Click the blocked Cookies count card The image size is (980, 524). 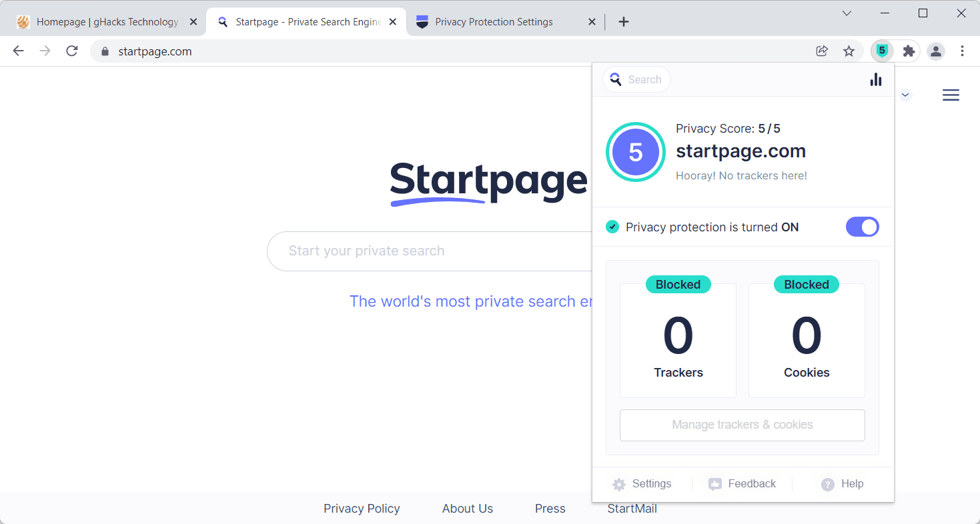click(807, 341)
